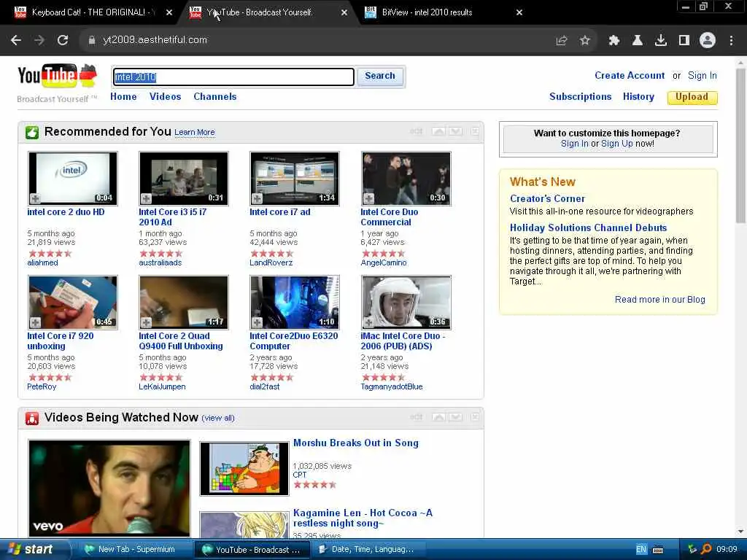Move Recommended for You module down arrow
Image resolution: width=747 pixels, height=560 pixels.
click(x=455, y=131)
